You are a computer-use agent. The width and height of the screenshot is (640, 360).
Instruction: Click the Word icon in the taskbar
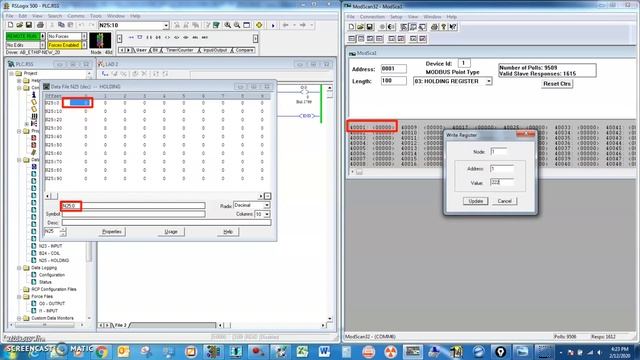(x=324, y=351)
